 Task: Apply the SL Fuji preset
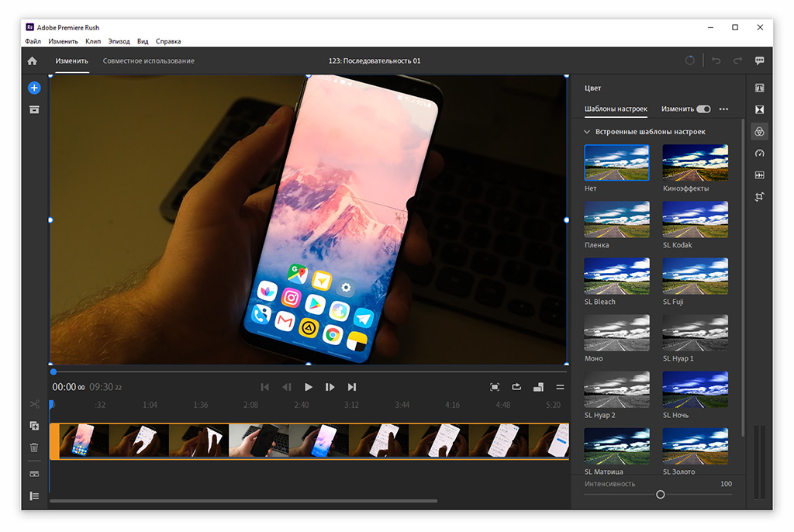(696, 276)
